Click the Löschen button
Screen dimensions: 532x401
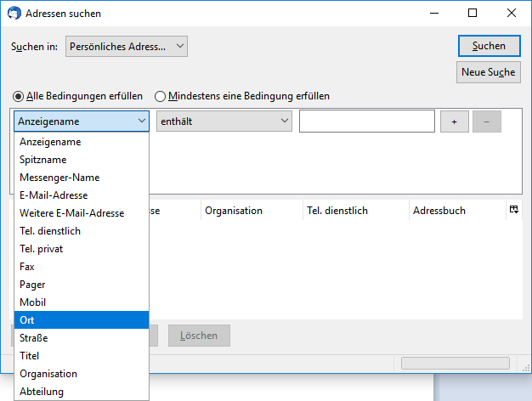click(199, 336)
